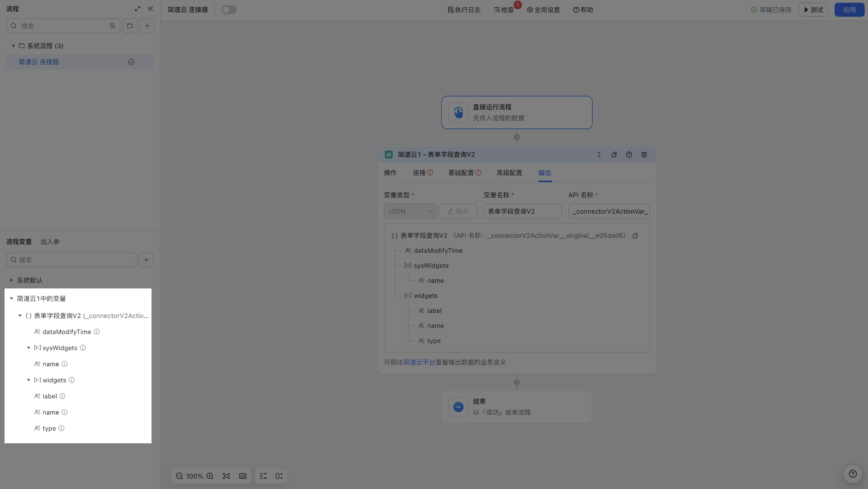Show info for type variable
868x489 pixels.
coord(61,429)
